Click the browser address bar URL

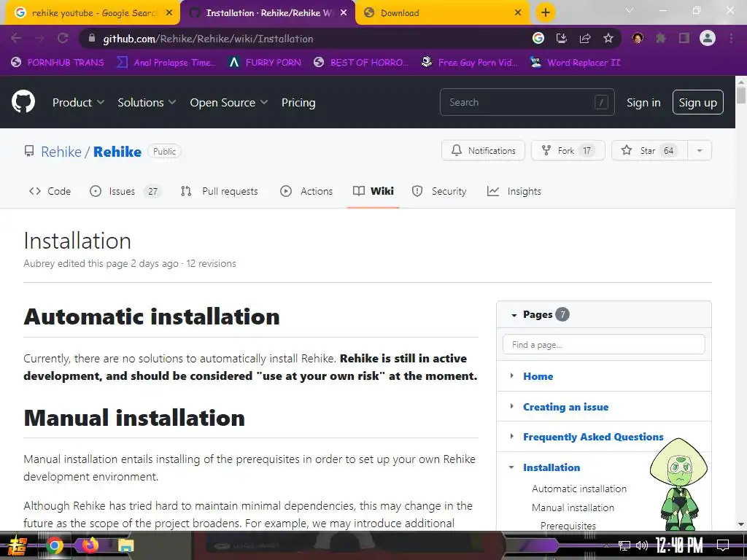point(208,39)
